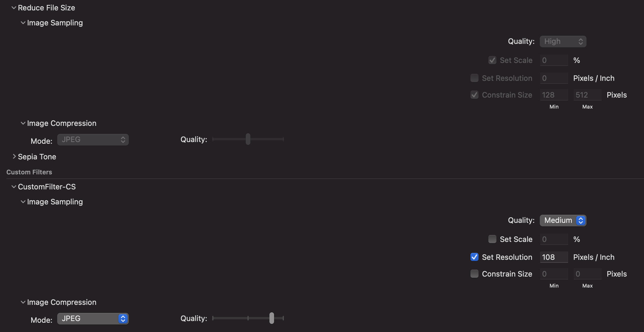Toggle the Set Scale checkbox in top section
The height and width of the screenshot is (332, 644).
492,60
